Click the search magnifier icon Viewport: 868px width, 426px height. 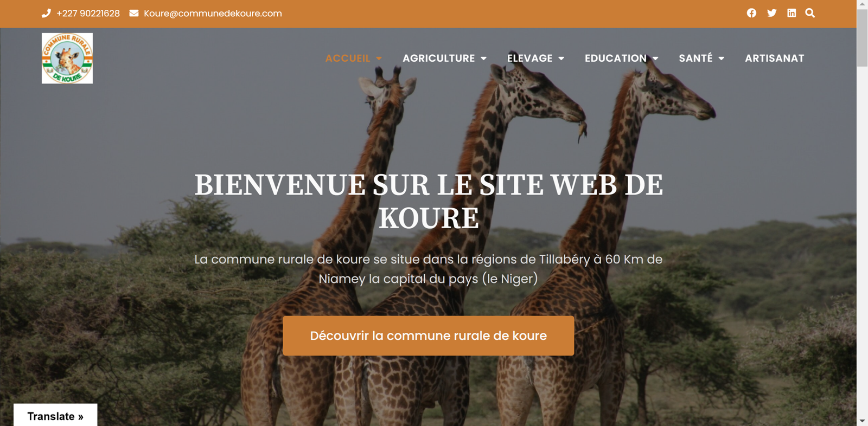tap(810, 13)
